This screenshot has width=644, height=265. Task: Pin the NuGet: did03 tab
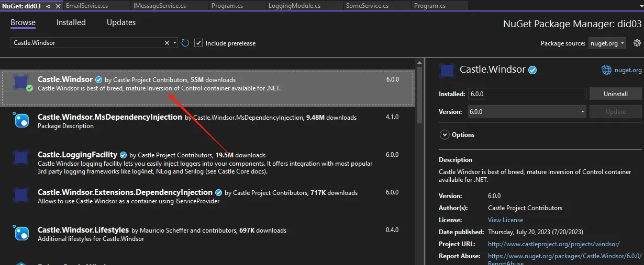pos(49,6)
